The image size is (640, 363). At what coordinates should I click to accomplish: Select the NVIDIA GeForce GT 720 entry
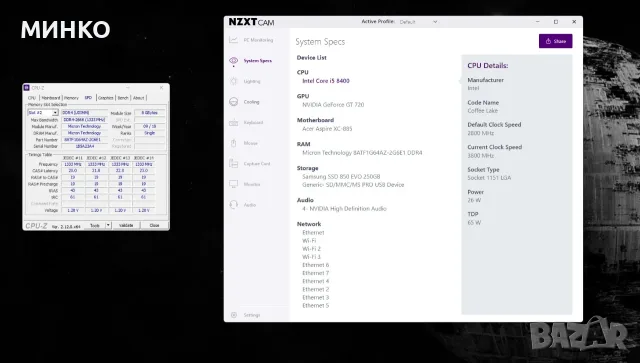pyautogui.click(x=333, y=105)
